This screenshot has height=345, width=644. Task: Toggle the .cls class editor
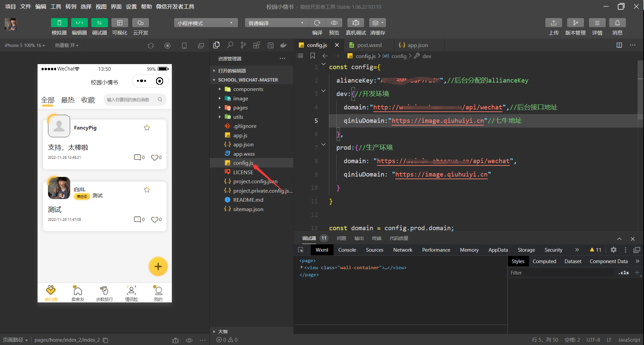[x=624, y=273]
